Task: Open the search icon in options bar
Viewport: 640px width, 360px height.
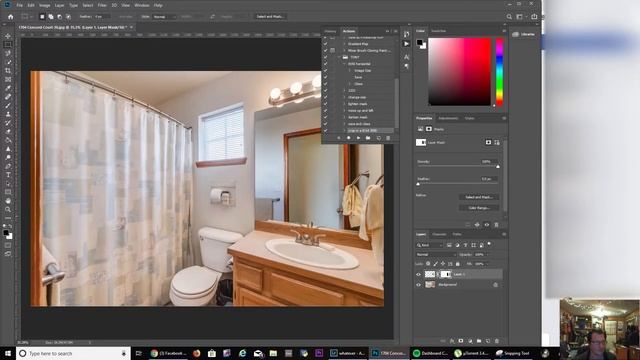Action: coord(509,17)
